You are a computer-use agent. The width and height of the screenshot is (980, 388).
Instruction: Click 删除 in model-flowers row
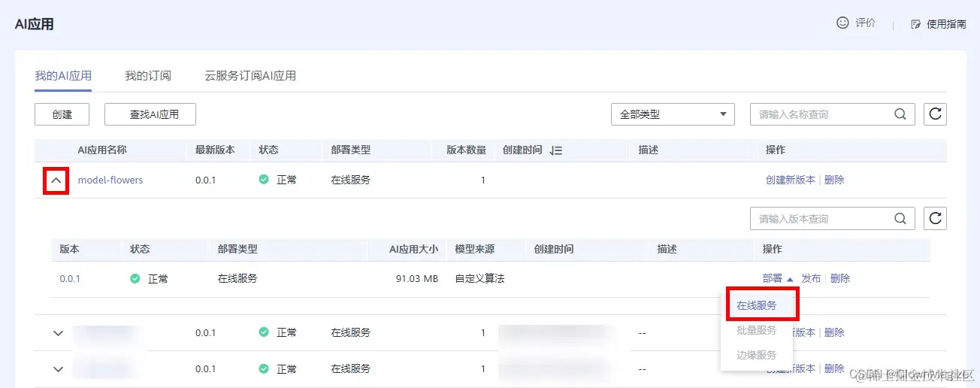834,180
